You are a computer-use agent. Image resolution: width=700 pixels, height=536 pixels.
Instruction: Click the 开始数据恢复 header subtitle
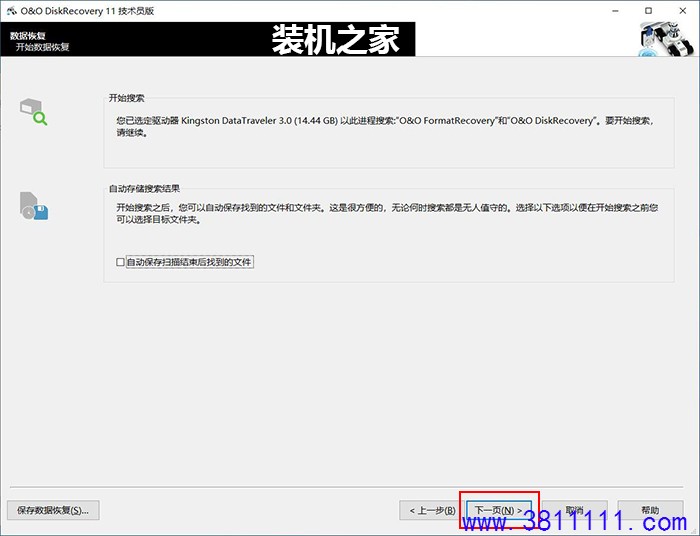click(42, 47)
